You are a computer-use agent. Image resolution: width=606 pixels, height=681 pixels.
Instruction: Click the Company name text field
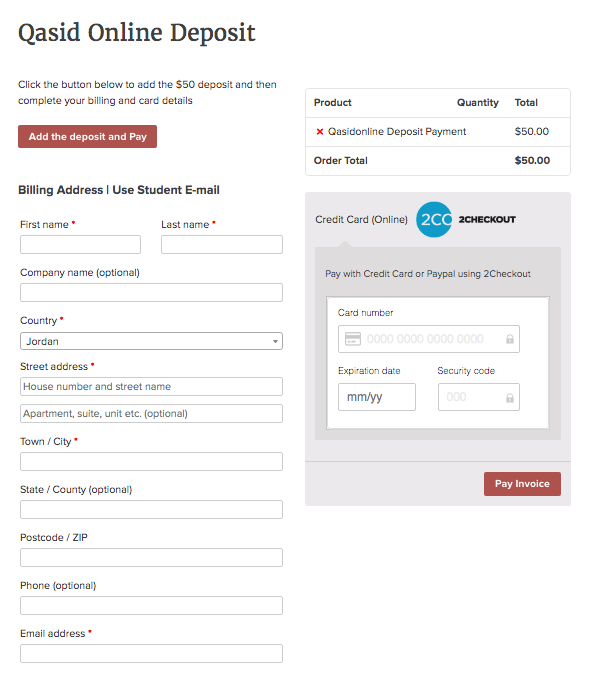(x=151, y=293)
